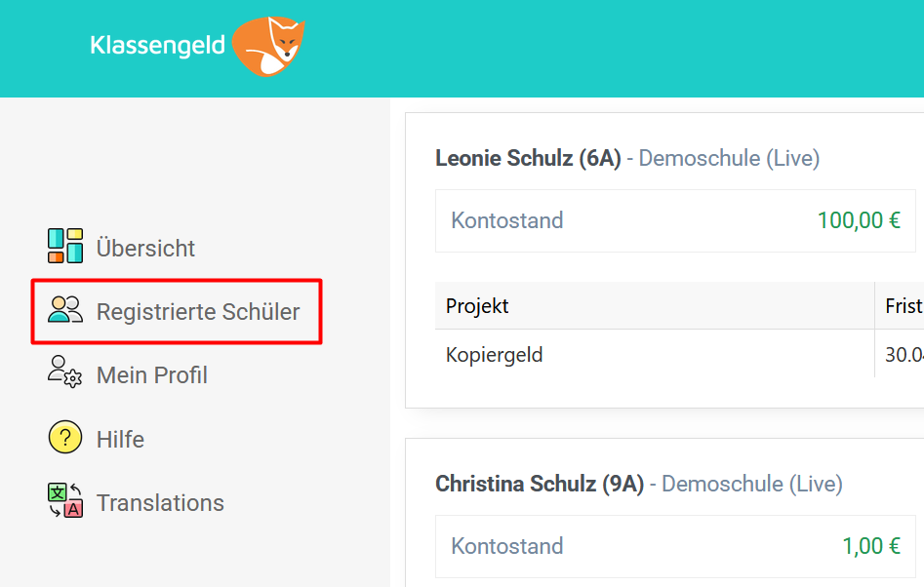Click the Mein Profil gear-person icon
The width and height of the screenshot is (924, 587).
point(65,373)
